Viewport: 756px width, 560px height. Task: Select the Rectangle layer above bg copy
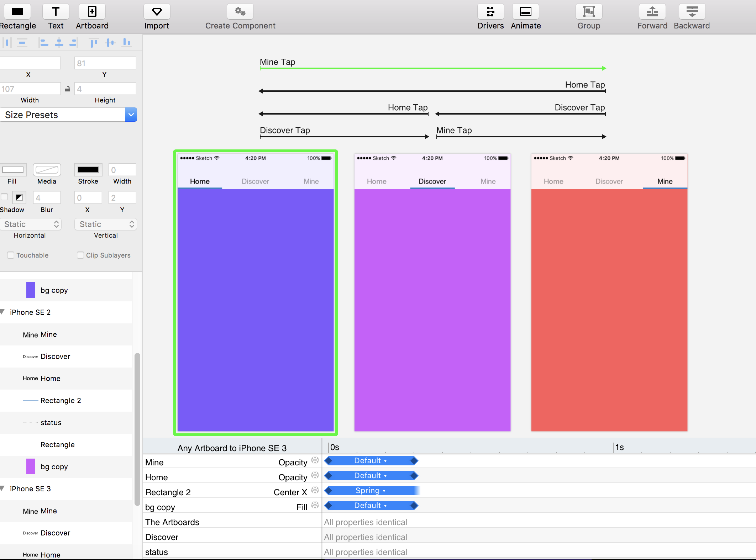66,445
